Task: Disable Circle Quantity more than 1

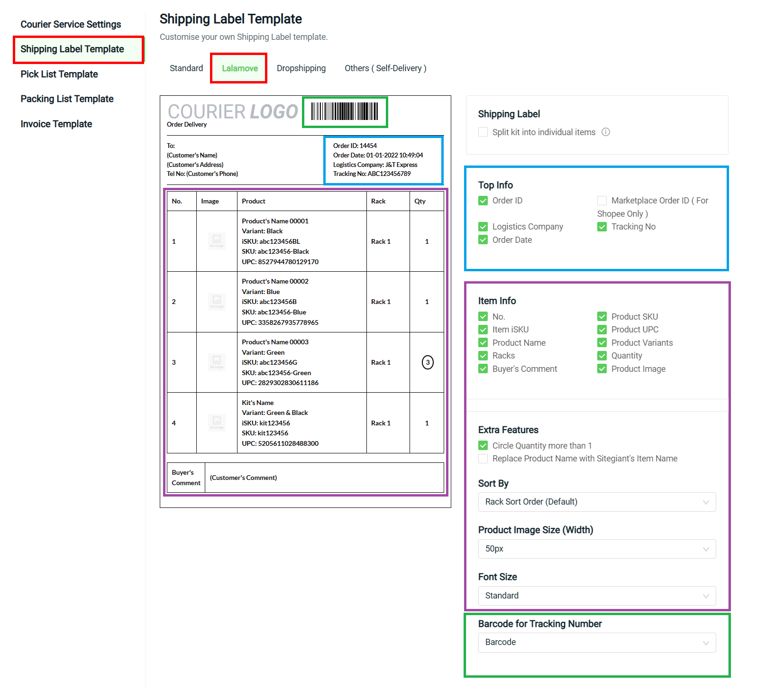Action: point(483,445)
